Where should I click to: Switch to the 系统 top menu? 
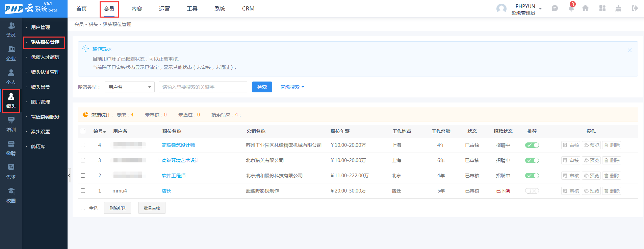pyautogui.click(x=220, y=8)
